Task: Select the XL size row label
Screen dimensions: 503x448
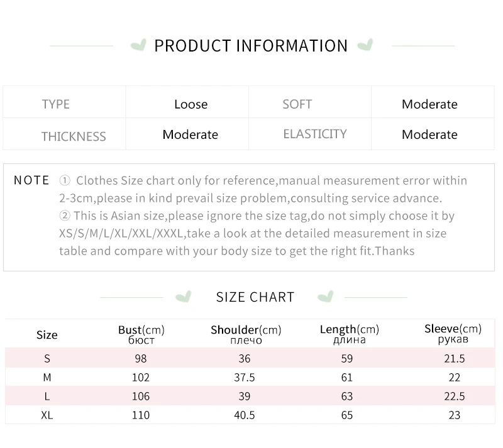Action: coord(47,415)
